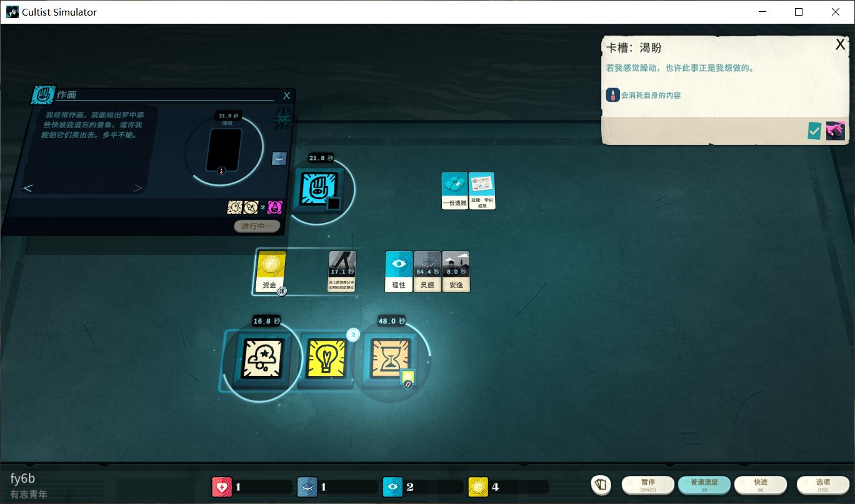Open the Dream verb tile with cloud and star
This screenshot has height=504, width=855.
[262, 358]
